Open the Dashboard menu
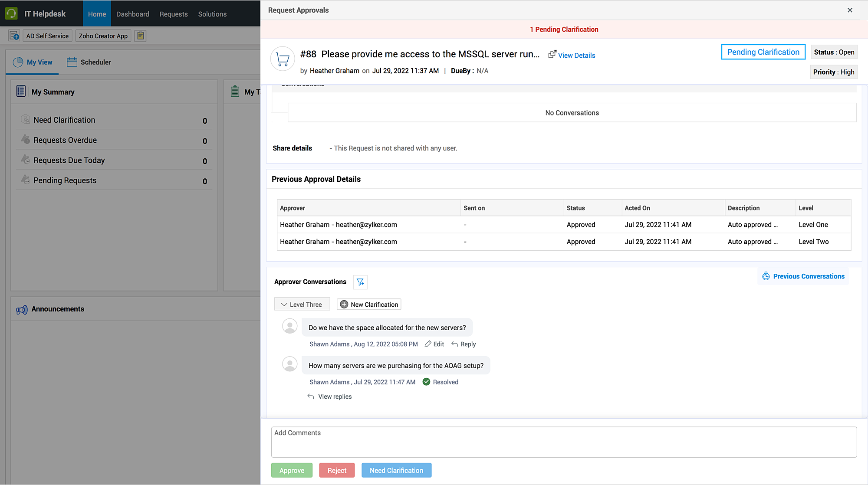Screen dimensions: 868x485 click(x=132, y=14)
